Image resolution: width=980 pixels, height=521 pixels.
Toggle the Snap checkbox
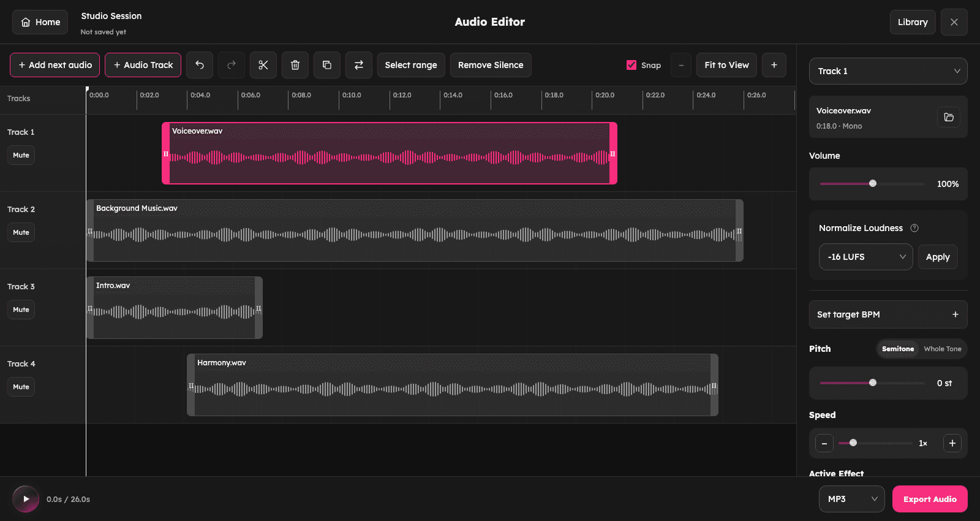(631, 65)
